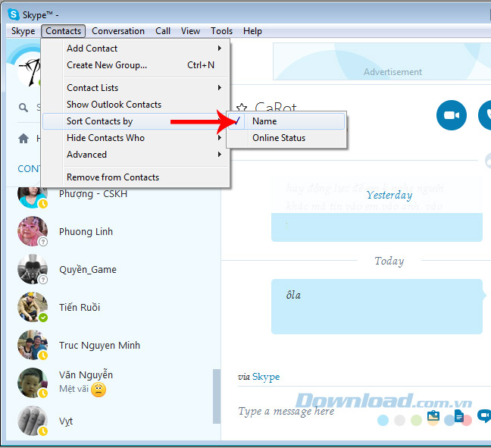Image resolution: width=491 pixels, height=448 pixels.
Task: Click the video message bubble icon
Action: [483, 415]
